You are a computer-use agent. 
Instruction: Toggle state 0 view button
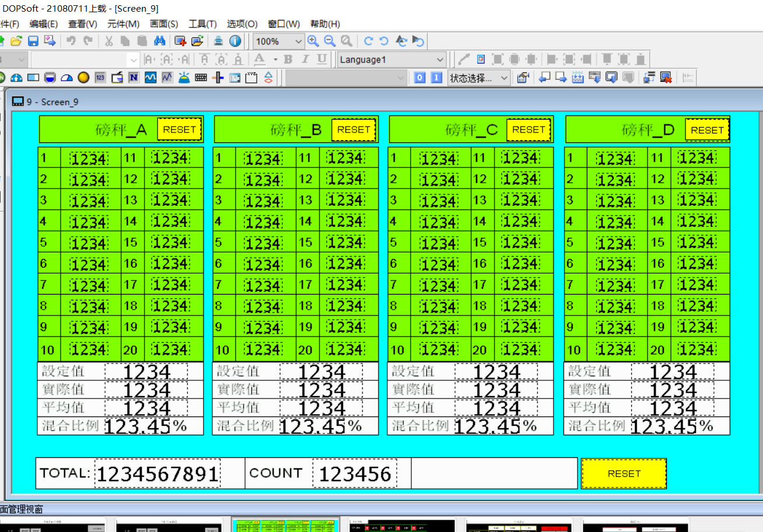(x=419, y=78)
